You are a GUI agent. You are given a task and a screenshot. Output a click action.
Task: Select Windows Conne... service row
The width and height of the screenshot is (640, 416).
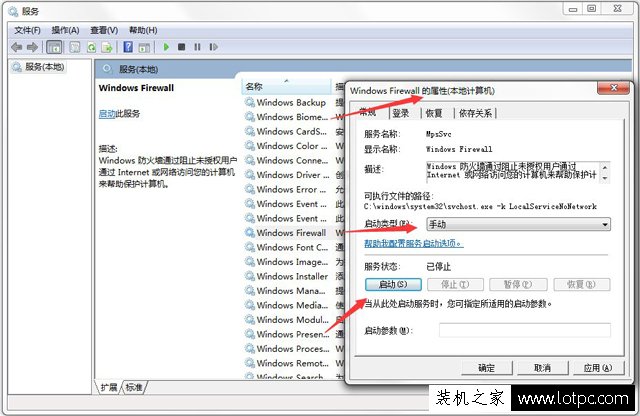(x=291, y=160)
